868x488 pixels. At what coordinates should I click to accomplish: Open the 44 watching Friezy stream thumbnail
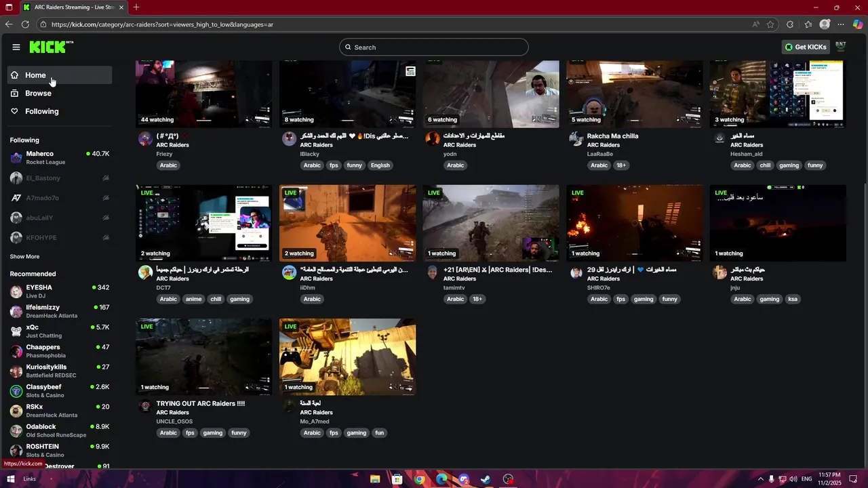pyautogui.click(x=203, y=94)
